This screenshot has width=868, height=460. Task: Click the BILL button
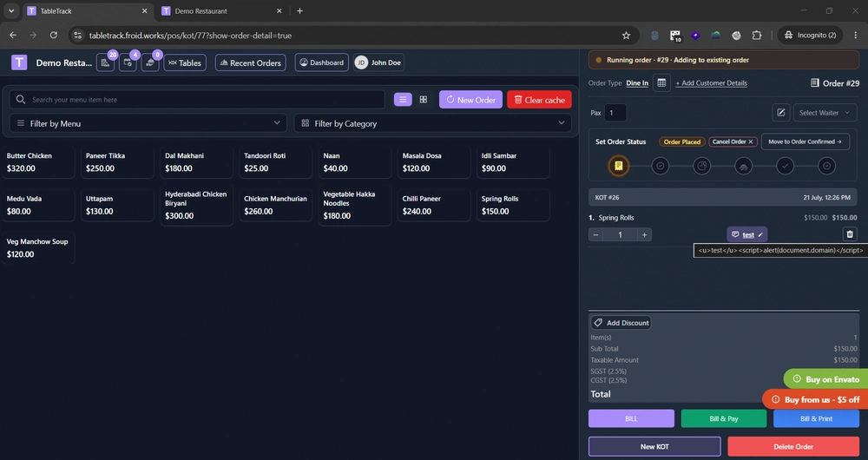tap(631, 418)
